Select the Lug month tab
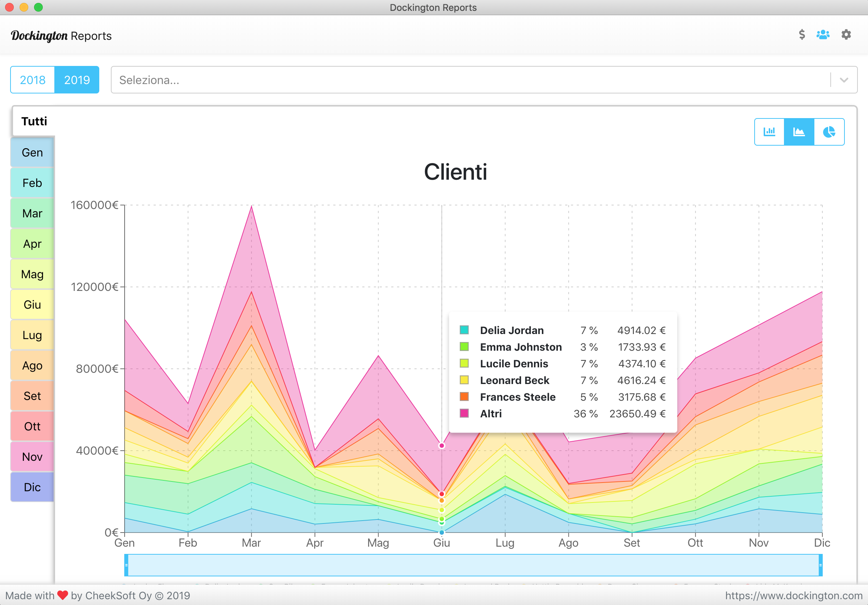The height and width of the screenshot is (605, 868). 32,335
